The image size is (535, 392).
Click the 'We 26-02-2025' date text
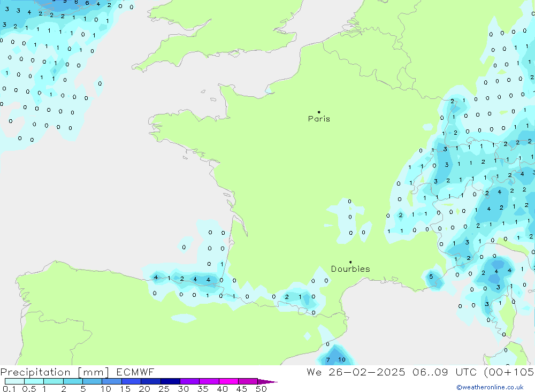(x=356, y=372)
